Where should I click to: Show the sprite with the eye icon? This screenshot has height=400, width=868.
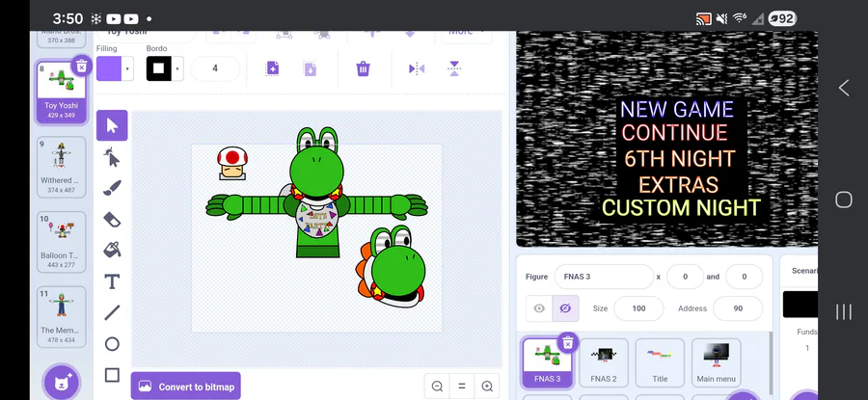539,308
